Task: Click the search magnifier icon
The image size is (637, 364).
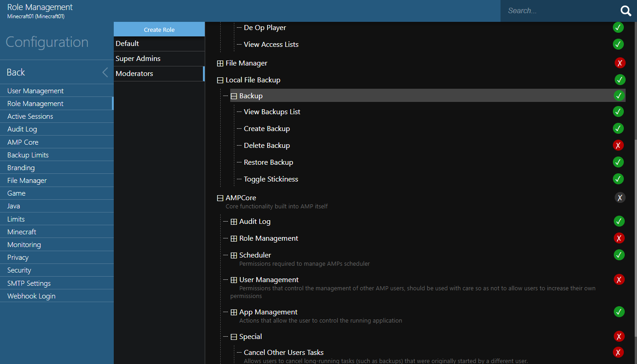Action: coord(626,11)
